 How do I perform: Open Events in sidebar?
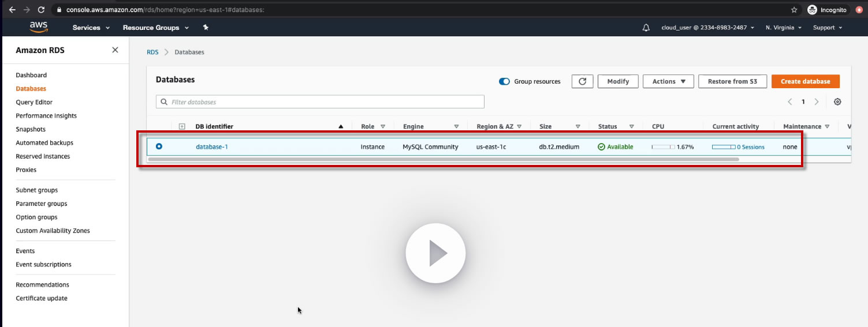click(25, 251)
